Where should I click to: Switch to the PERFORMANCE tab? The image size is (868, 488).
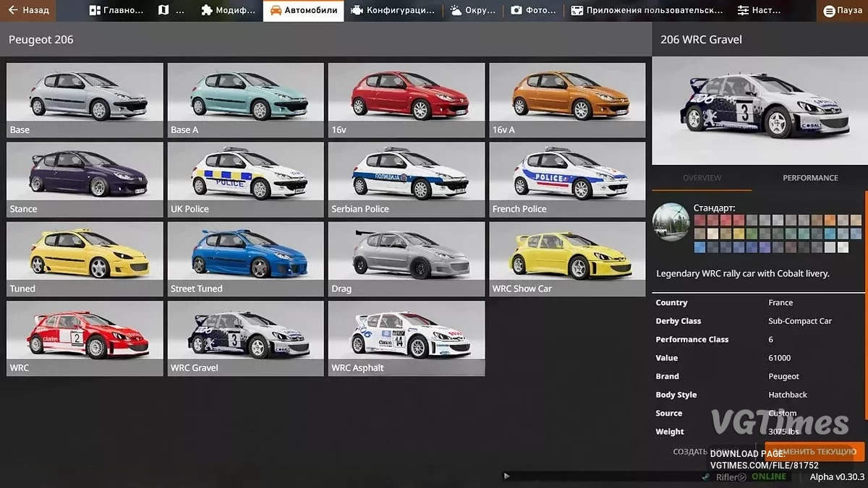coord(810,178)
